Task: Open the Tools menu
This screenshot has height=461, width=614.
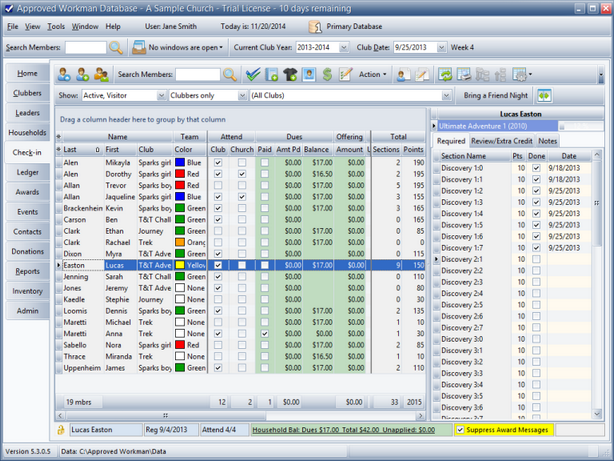Action: coord(56,26)
